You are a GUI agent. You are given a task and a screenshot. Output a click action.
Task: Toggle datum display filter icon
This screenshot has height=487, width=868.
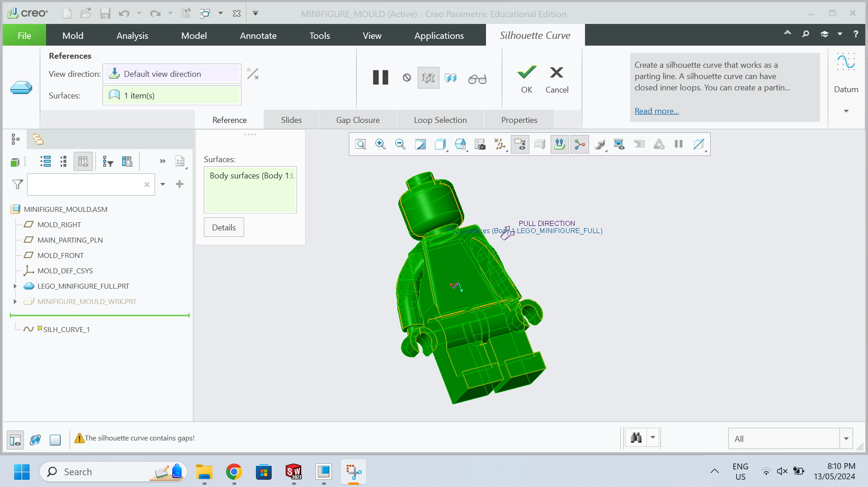point(500,144)
